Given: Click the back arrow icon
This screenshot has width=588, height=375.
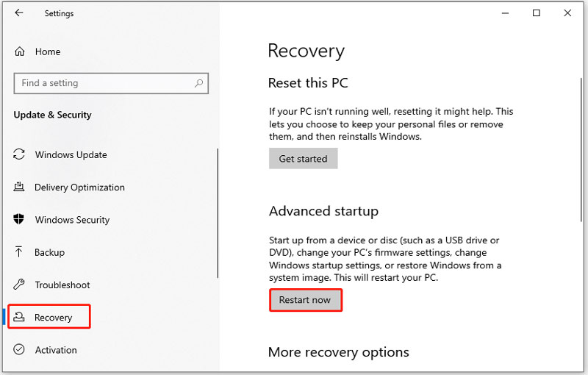Looking at the screenshot, I should coord(19,13).
